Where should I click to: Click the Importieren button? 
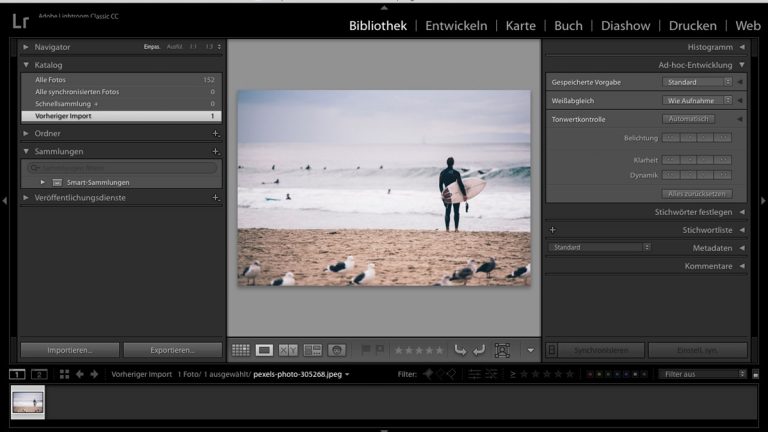point(69,350)
